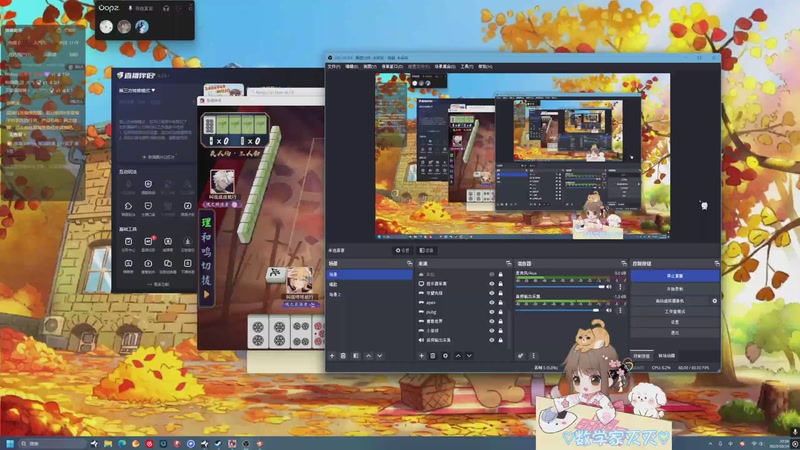Collapse mahjong side panel with orange arrow
Viewport: 800px width, 450px height.
coord(206,294)
